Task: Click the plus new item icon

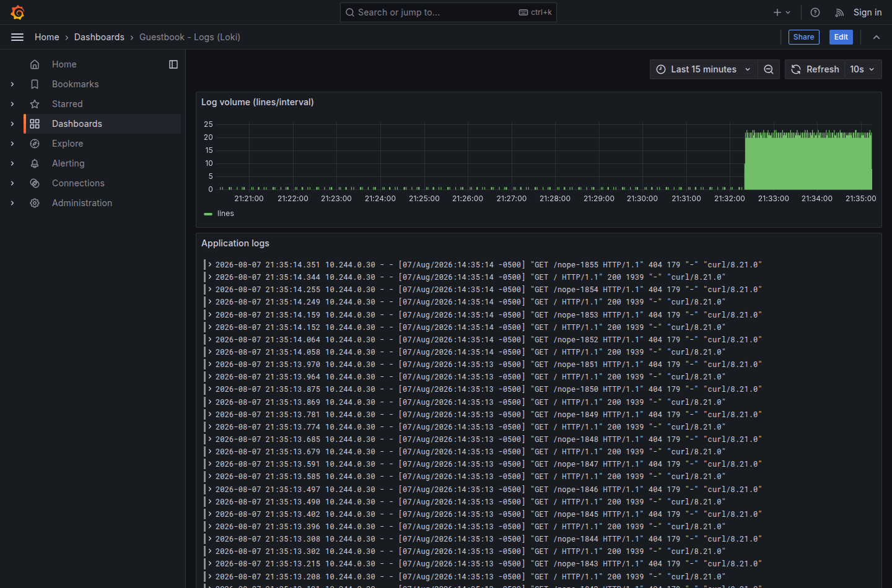Action: pyautogui.click(x=777, y=12)
